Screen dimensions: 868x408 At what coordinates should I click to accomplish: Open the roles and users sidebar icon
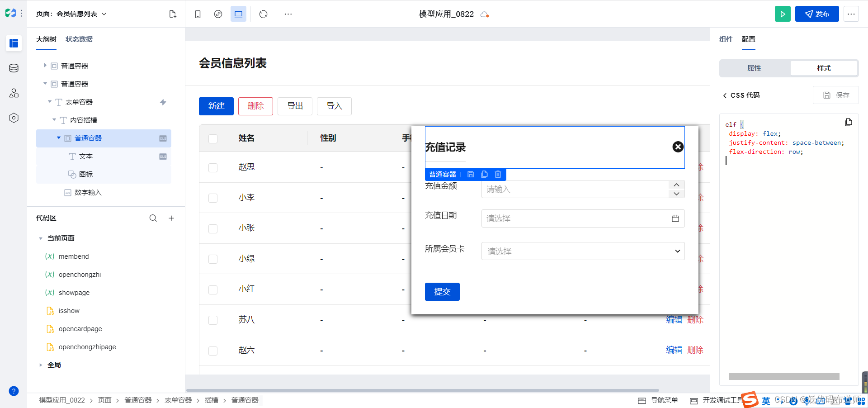14,93
